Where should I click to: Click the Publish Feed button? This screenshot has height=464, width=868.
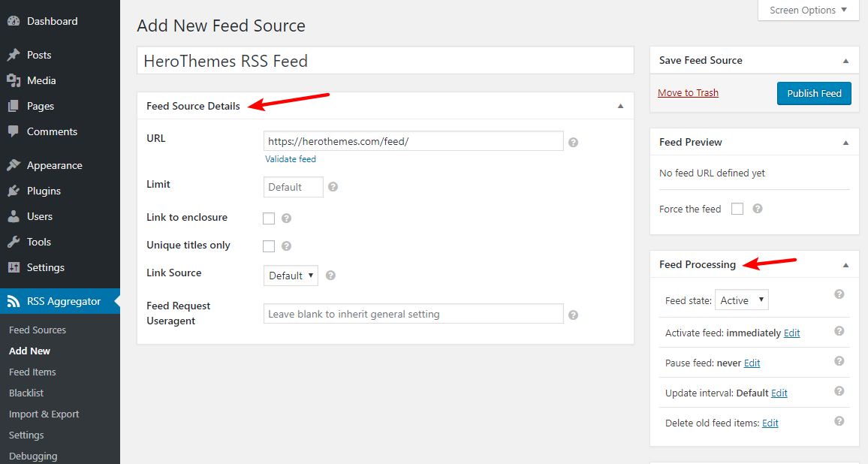(x=814, y=93)
